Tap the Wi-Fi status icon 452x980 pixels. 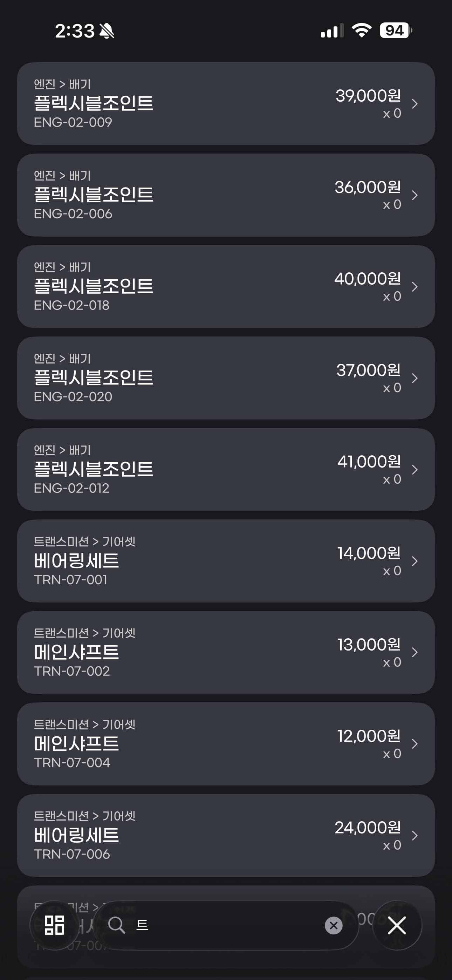(x=362, y=30)
